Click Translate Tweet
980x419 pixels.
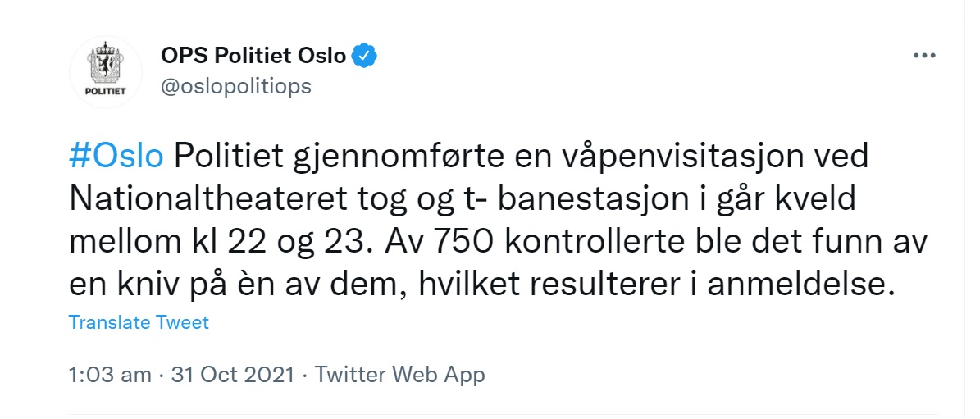pos(139,322)
